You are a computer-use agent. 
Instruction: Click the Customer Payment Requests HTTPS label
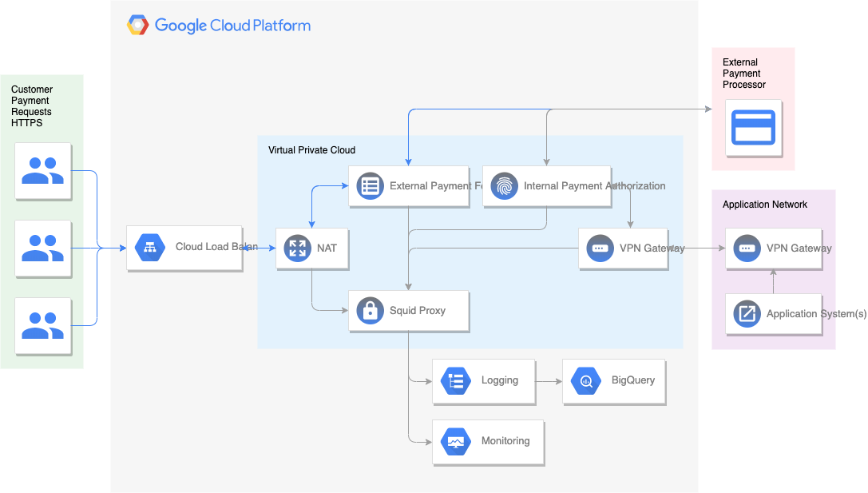pyautogui.click(x=32, y=105)
